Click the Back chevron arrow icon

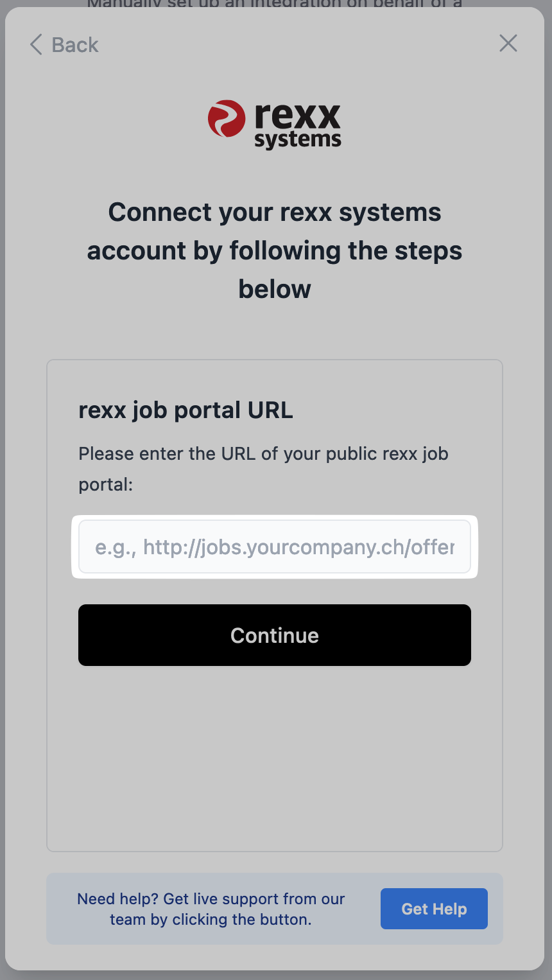coord(36,45)
